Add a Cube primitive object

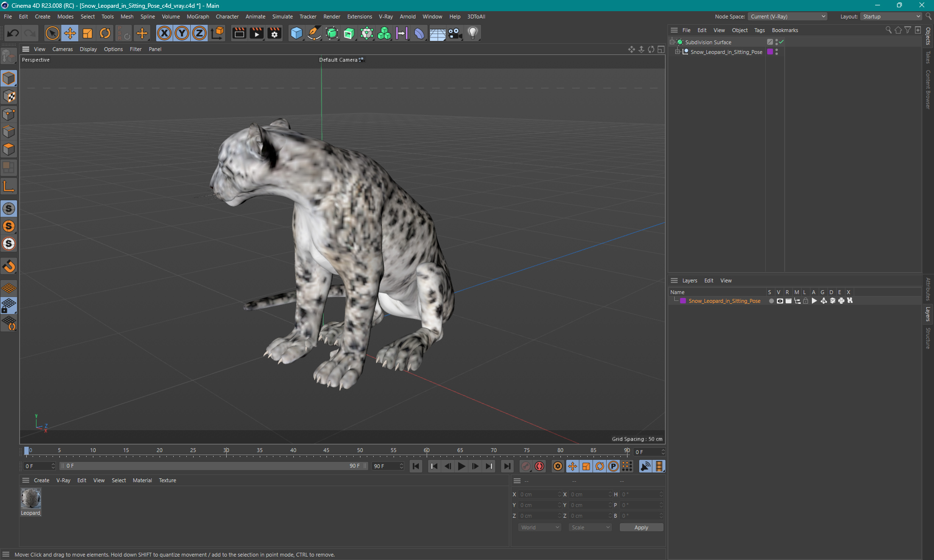pyautogui.click(x=296, y=33)
